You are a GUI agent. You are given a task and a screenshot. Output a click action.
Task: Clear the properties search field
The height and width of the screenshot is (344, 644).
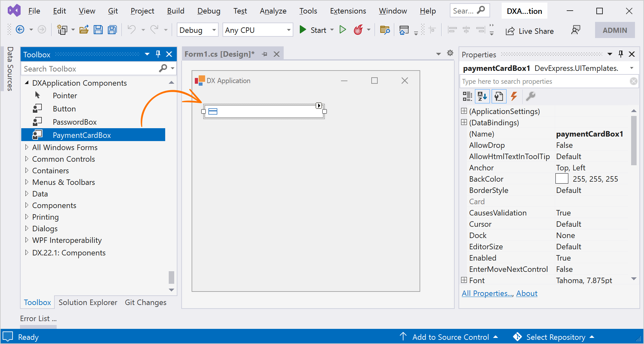pyautogui.click(x=633, y=81)
